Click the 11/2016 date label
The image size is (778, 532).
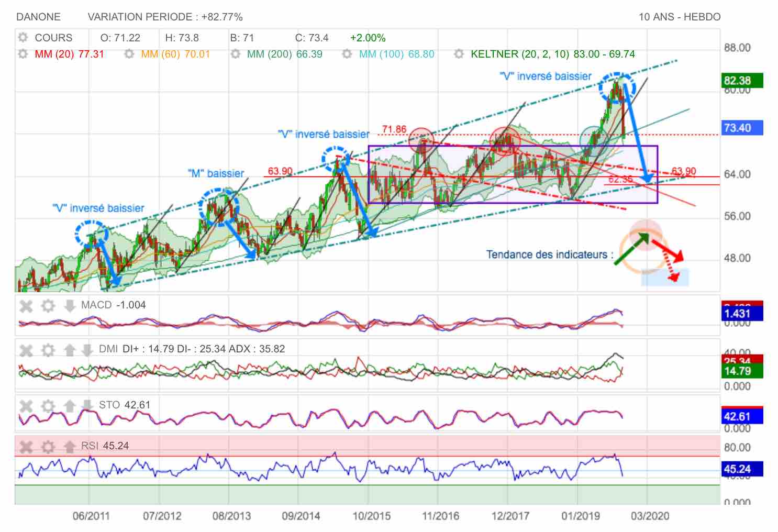click(x=440, y=516)
